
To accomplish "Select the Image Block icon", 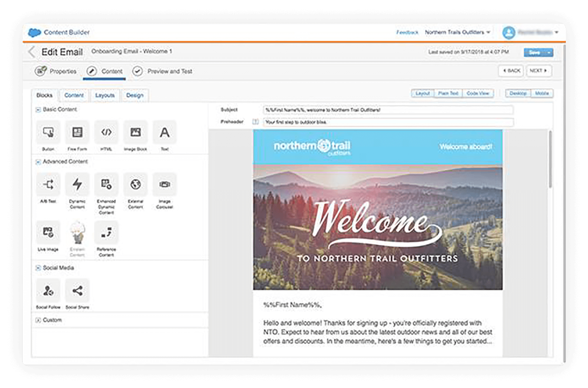I will click(136, 133).
